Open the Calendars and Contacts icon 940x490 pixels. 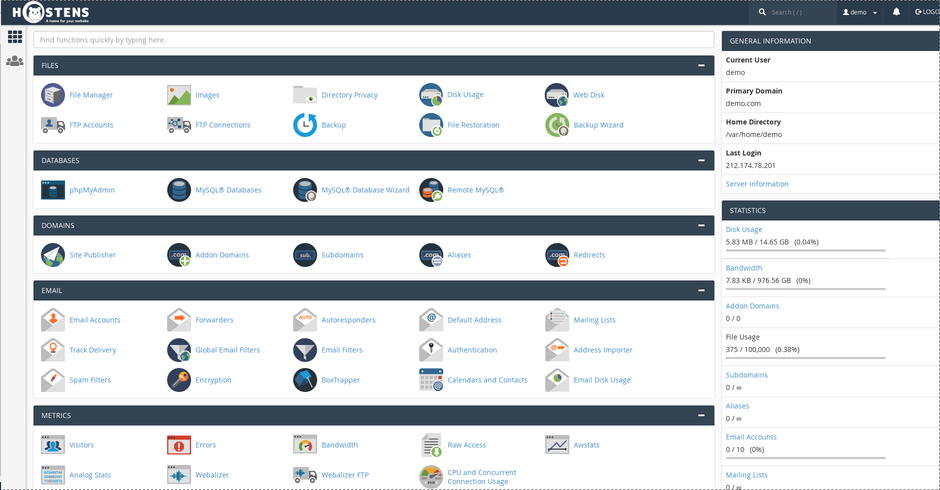point(431,380)
